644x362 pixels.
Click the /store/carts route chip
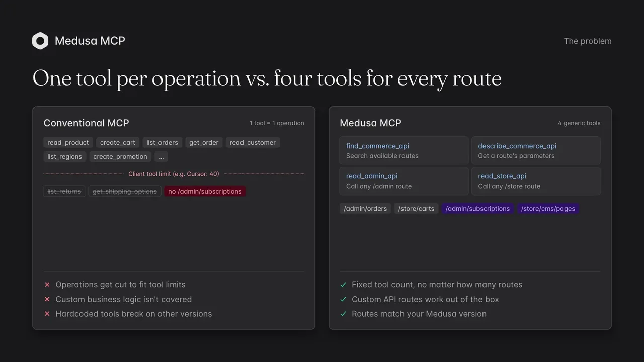coord(416,209)
